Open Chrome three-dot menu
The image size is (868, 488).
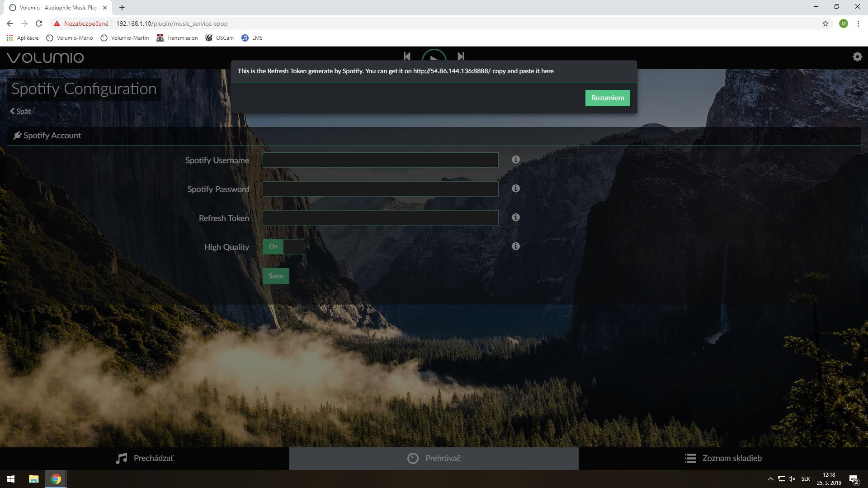coord(858,23)
